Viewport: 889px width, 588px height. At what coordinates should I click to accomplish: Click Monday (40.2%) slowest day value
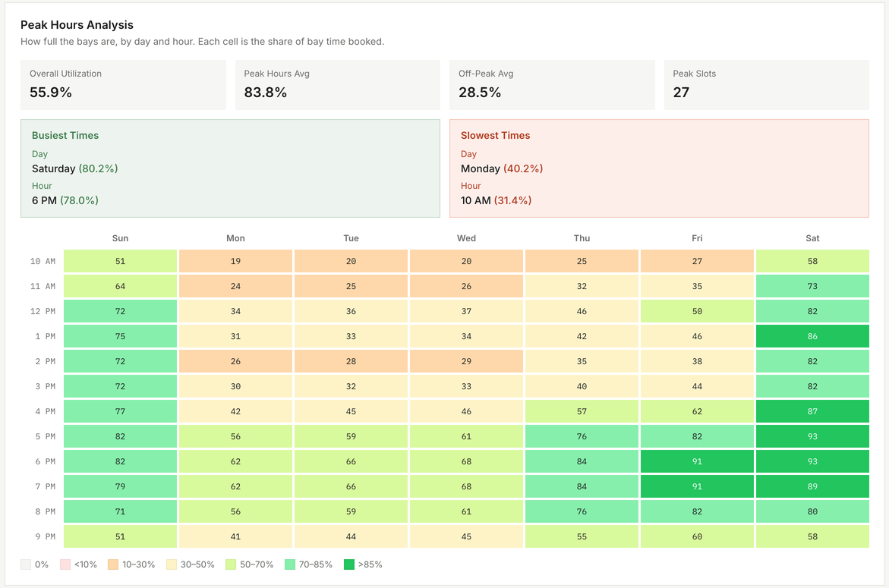coord(502,168)
